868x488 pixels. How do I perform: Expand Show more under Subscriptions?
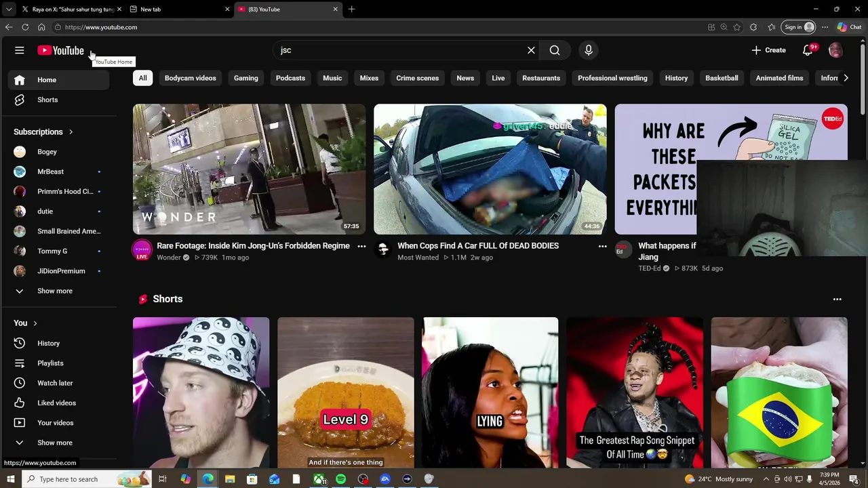click(59, 291)
